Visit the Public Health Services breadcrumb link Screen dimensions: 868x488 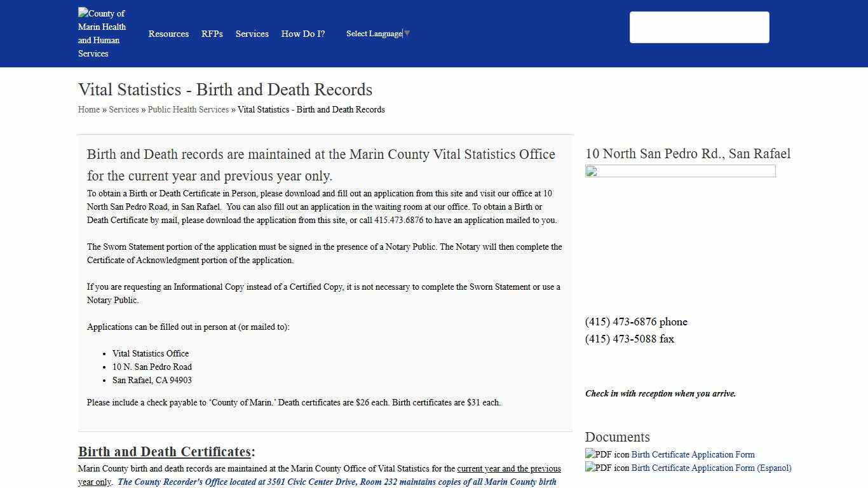click(x=188, y=109)
